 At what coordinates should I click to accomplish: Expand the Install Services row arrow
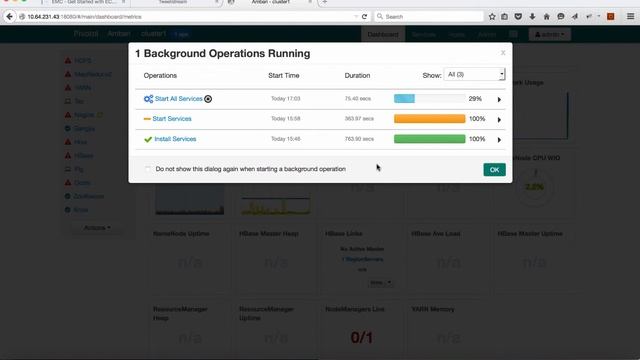point(499,140)
